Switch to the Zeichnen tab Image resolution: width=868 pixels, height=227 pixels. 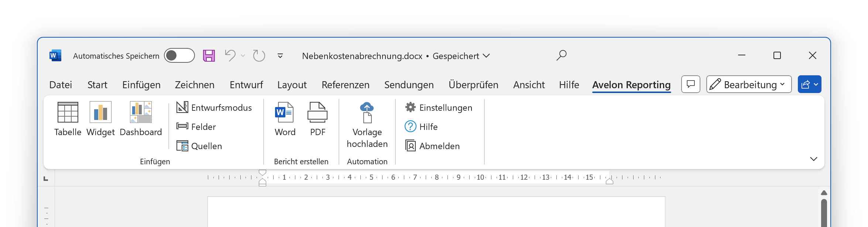tap(195, 85)
